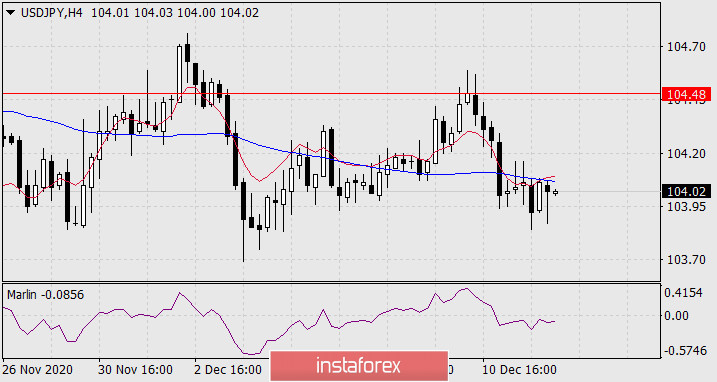Select the red 104.48 price level tag
The image size is (717, 382).
[686, 94]
